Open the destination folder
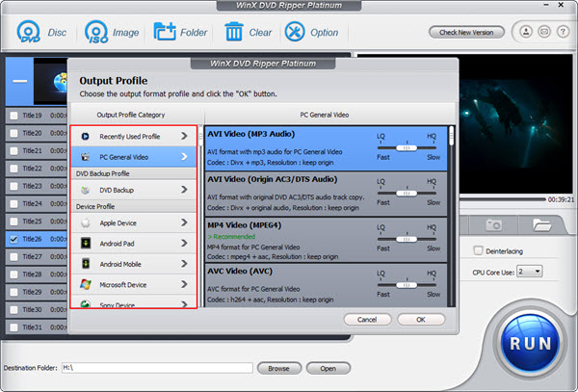Viewport: 578px width, 392px height. [x=328, y=368]
